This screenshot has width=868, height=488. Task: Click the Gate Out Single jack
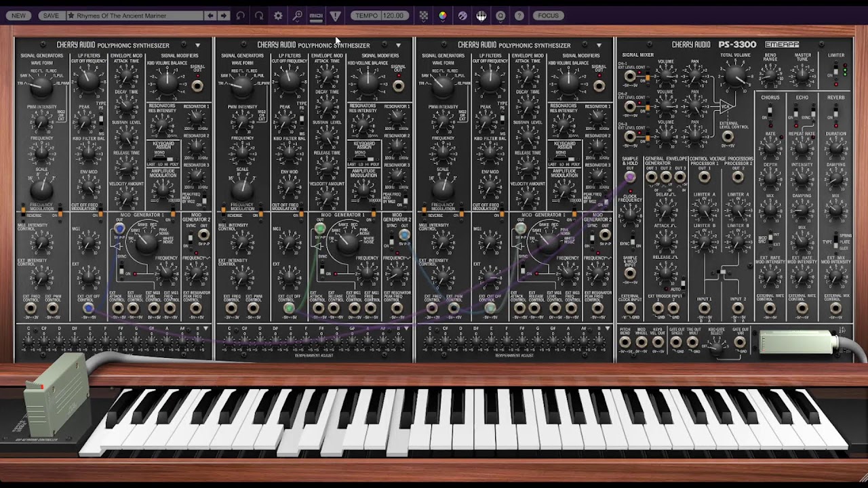676,343
